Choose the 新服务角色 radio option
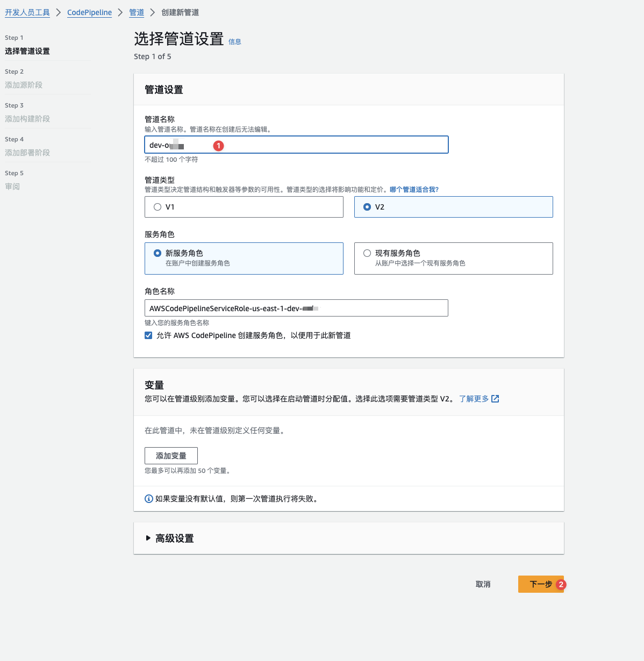 pyautogui.click(x=158, y=253)
